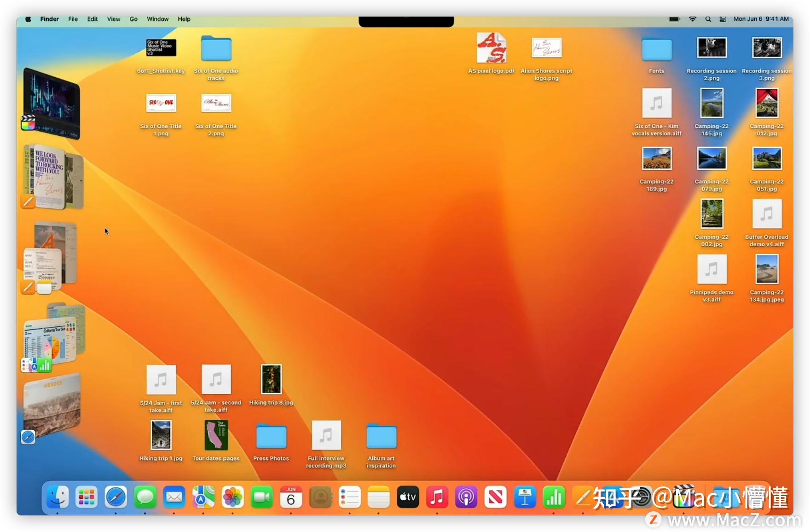
Task: Select Buffer Overload demo v4.aiff file
Action: click(767, 223)
